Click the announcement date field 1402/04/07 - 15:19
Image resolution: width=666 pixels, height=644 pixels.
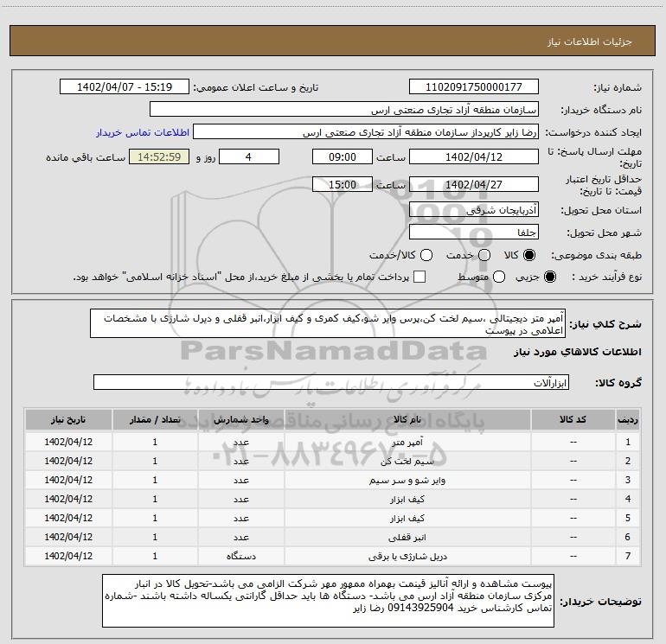click(x=125, y=87)
